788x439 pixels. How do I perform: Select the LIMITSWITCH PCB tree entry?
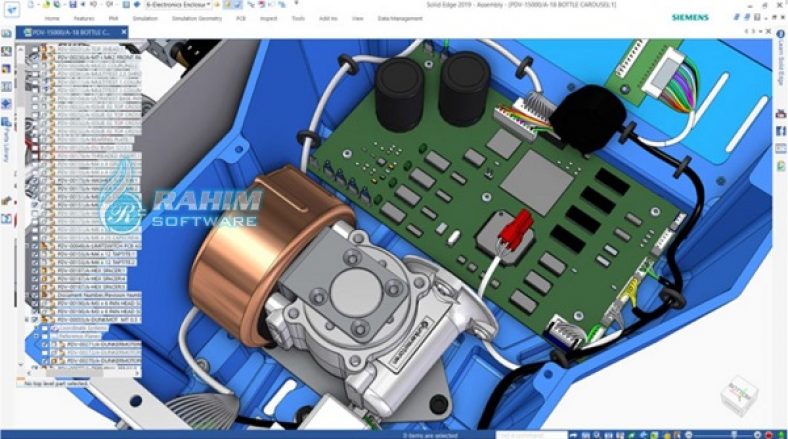click(99, 246)
